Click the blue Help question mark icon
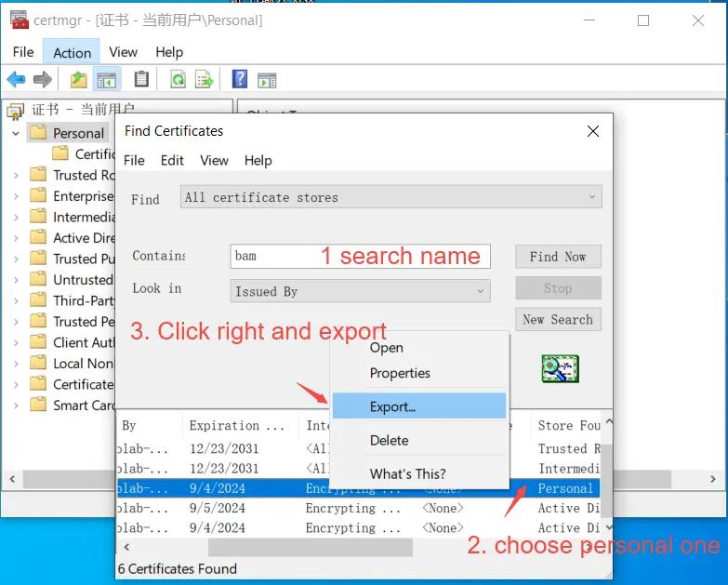The image size is (728, 585). point(240,79)
